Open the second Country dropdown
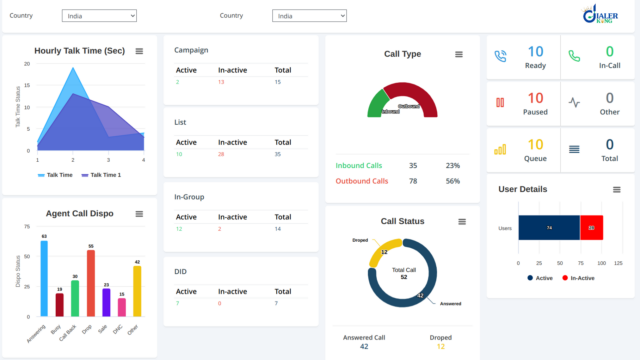The height and width of the screenshot is (360, 640). point(309,16)
